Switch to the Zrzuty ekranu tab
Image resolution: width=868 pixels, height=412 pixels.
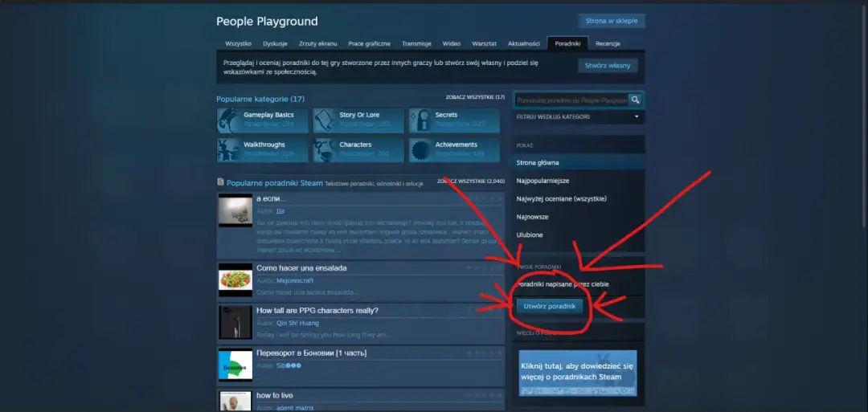point(317,43)
